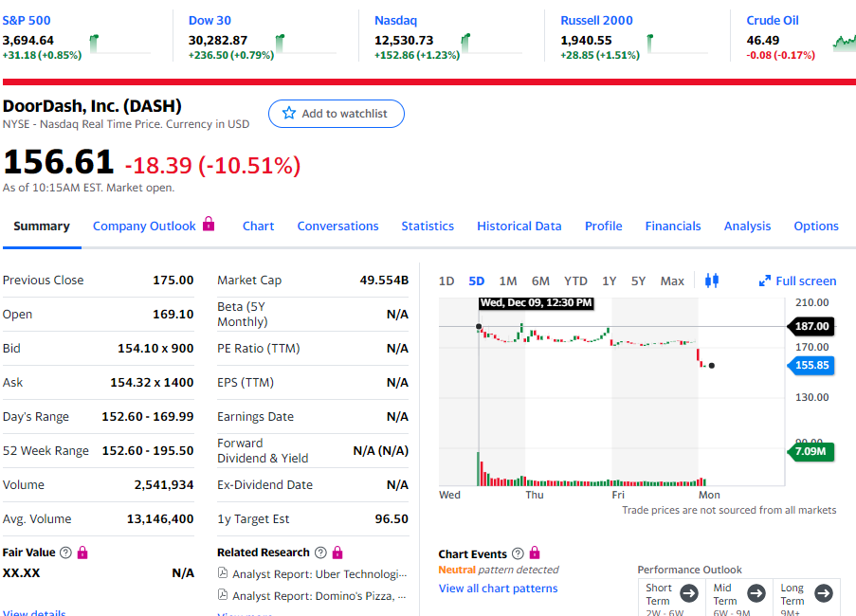The width and height of the screenshot is (856, 616).
Task: Click the help icon beside Fair Value
Action: (x=65, y=553)
